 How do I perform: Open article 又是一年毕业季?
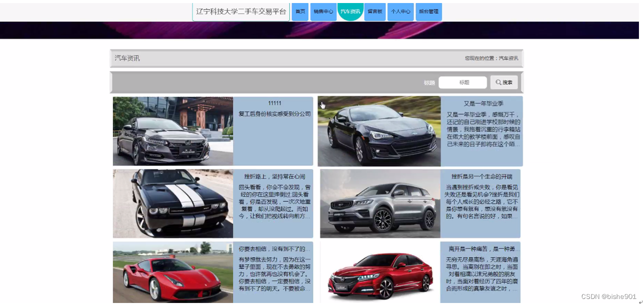click(x=484, y=103)
